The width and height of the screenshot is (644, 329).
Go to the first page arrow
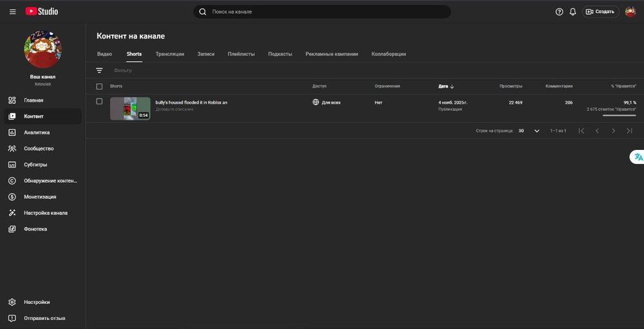[581, 131]
